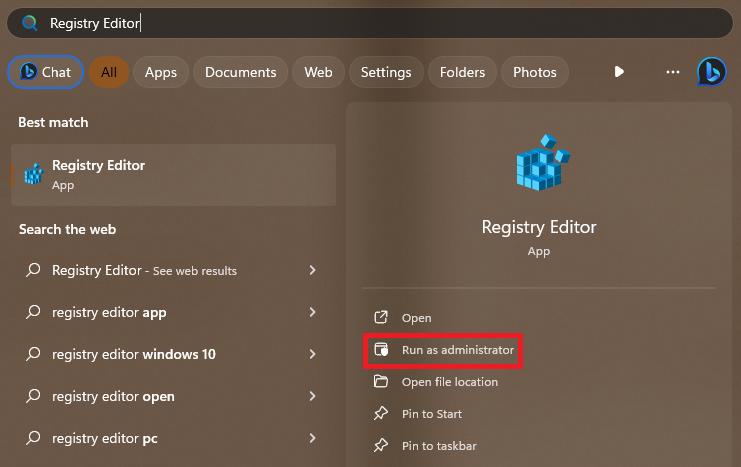Switch to the Apps filter tab
741x467 pixels.
[x=160, y=72]
